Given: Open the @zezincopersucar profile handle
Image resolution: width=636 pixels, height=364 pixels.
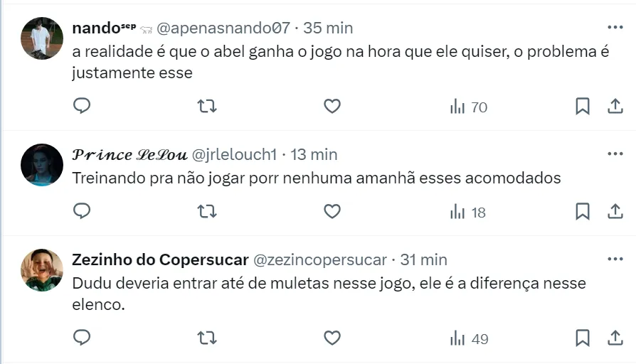Looking at the screenshot, I should coord(320,259).
